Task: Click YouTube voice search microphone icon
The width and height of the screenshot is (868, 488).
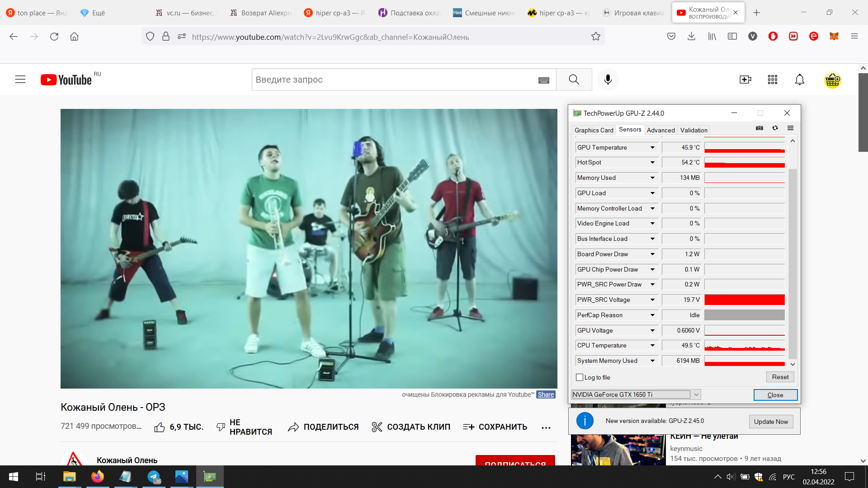Action: (608, 80)
